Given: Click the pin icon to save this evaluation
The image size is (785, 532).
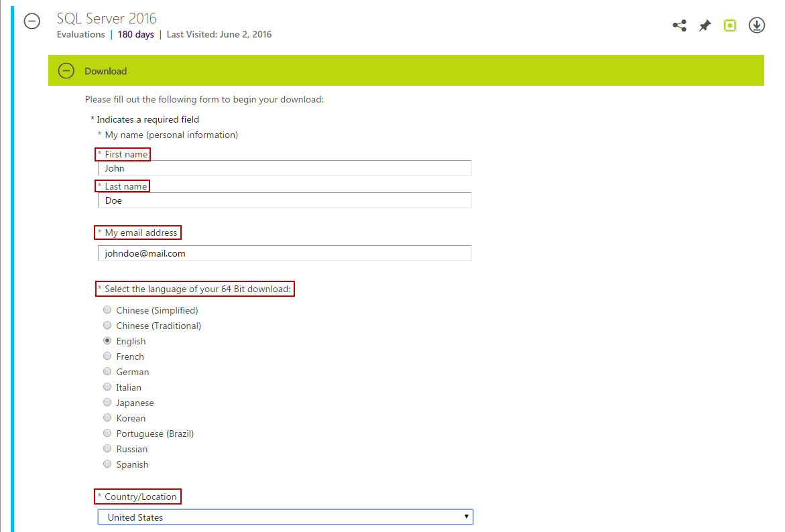Looking at the screenshot, I should tap(705, 25).
